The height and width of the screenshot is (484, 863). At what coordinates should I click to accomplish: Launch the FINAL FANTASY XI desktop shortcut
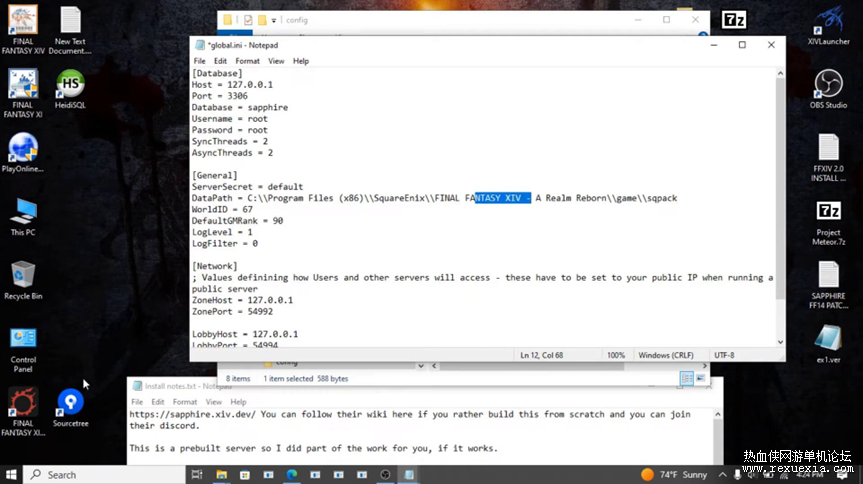point(23,94)
